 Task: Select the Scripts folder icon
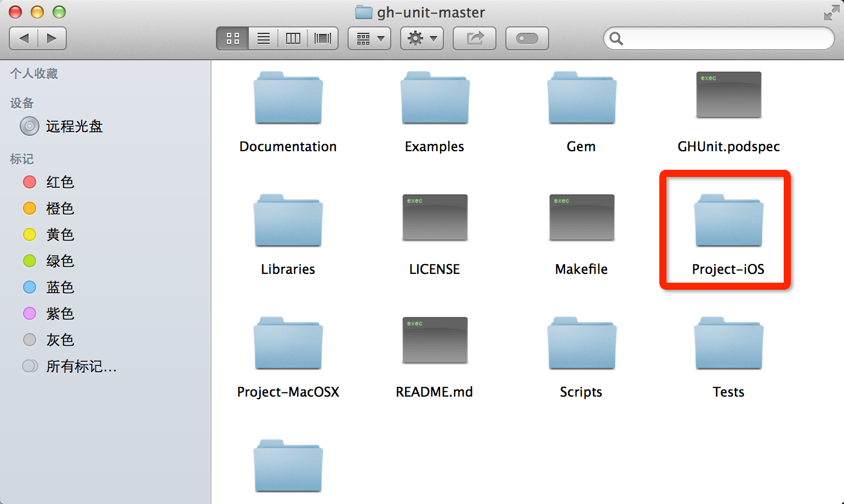pyautogui.click(x=582, y=343)
